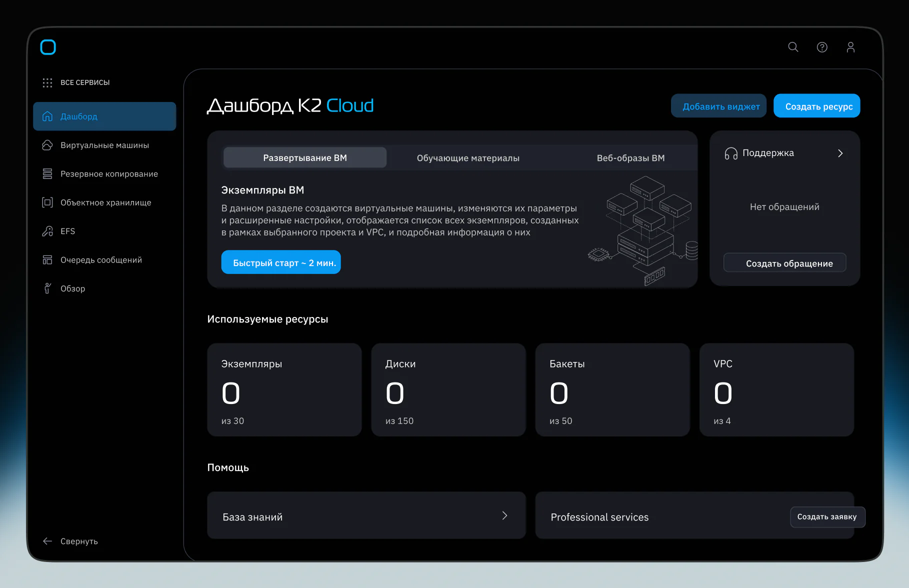Viewport: 909px width, 588px height.
Task: Click the all services grid icon
Action: tap(47, 82)
